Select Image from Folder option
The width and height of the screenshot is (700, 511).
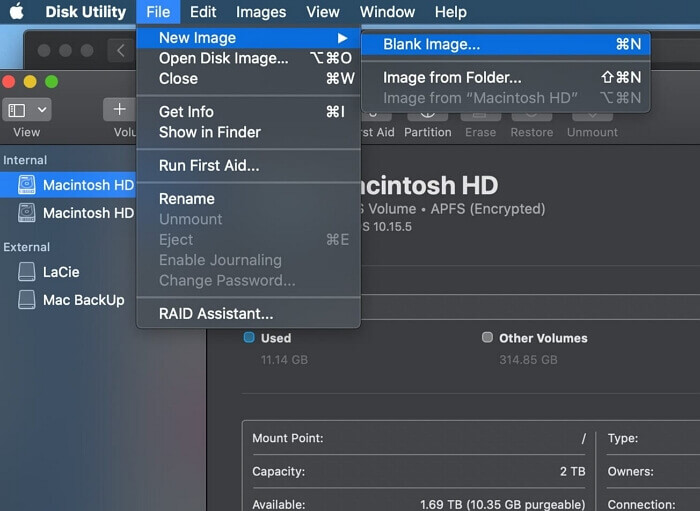pos(452,77)
